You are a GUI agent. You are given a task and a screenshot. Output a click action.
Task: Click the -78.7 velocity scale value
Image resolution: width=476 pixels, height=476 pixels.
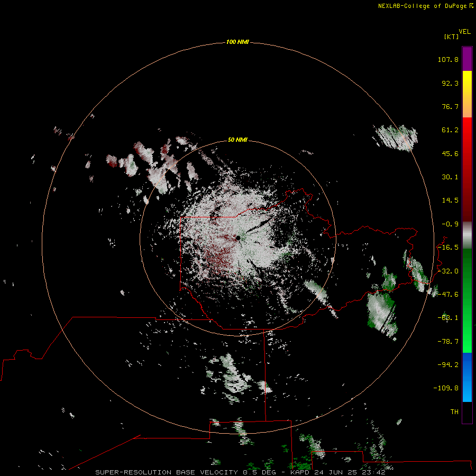click(x=448, y=342)
